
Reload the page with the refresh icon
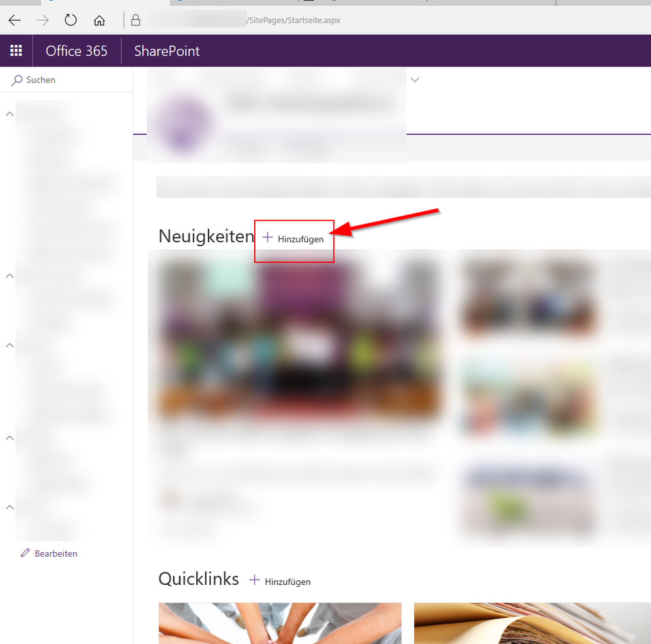(x=70, y=20)
